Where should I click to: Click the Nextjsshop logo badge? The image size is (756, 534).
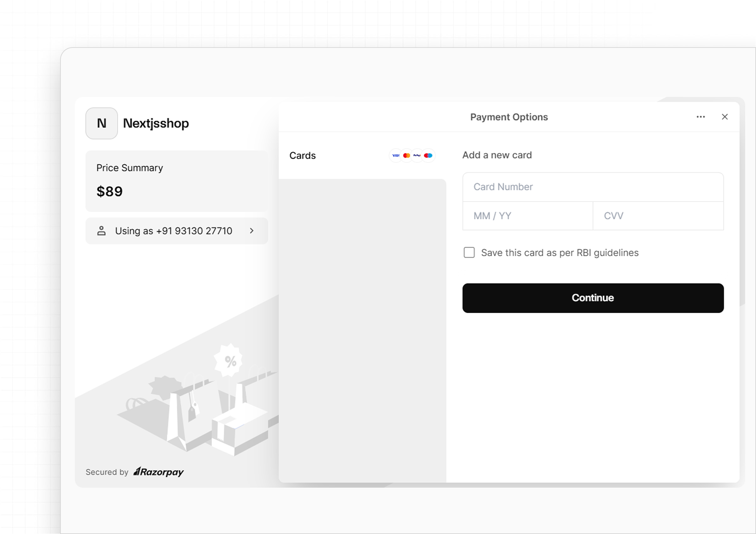click(x=101, y=123)
